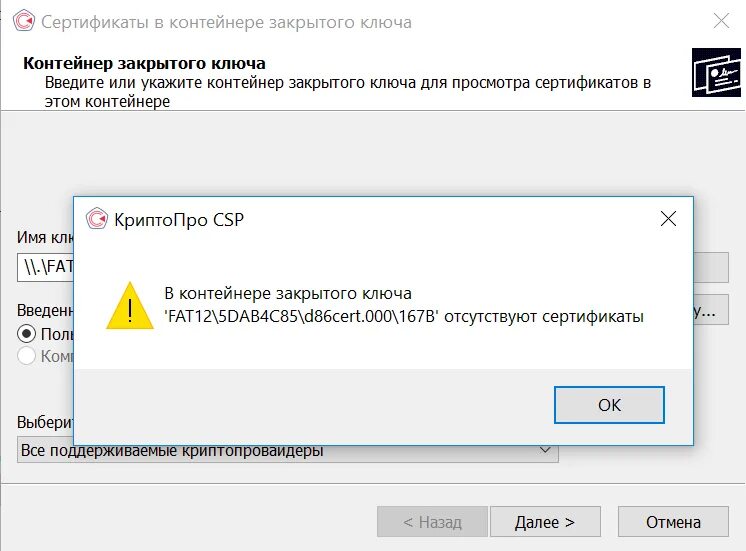Focus the key container name field
The height and width of the screenshot is (551, 746).
click(45, 267)
